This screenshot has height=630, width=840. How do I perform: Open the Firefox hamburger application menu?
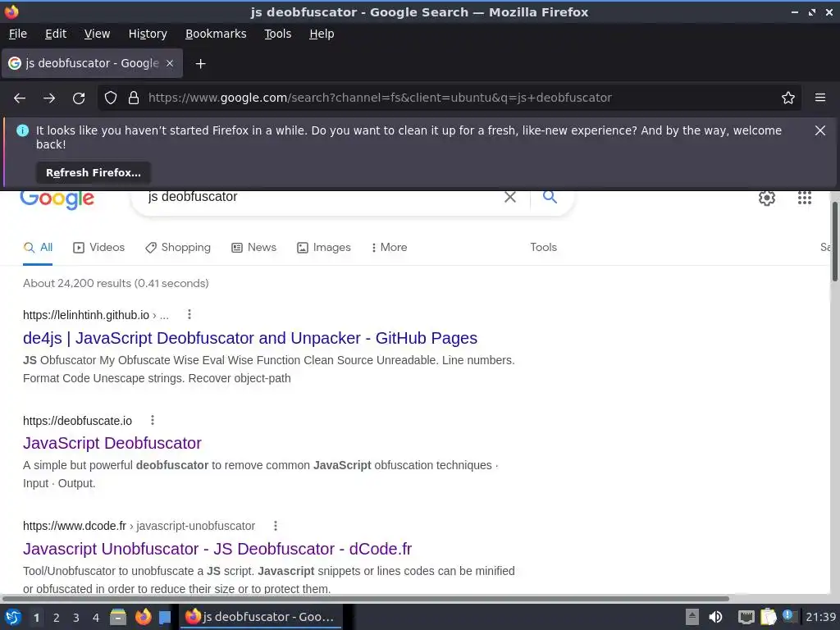point(820,98)
